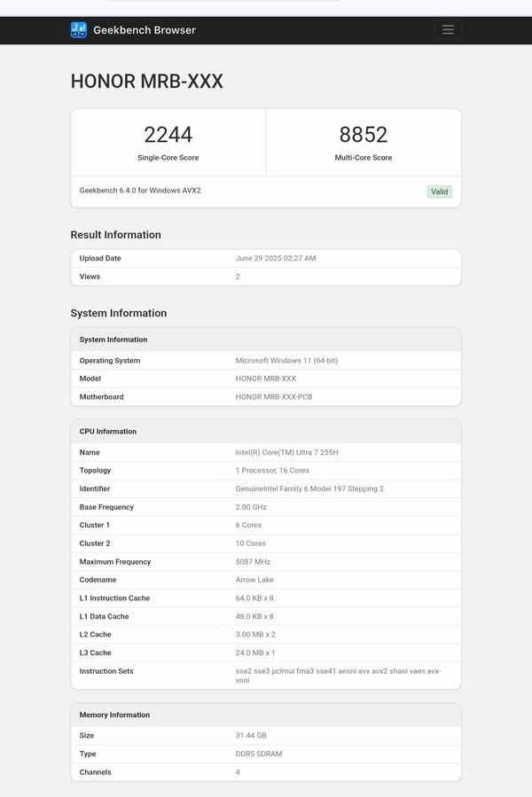532x797 pixels.
Task: Click the DDR5 SDRAM memory type value
Action: point(261,754)
